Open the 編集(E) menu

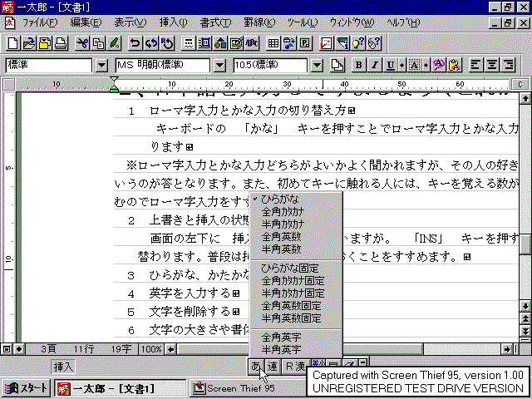[x=86, y=22]
